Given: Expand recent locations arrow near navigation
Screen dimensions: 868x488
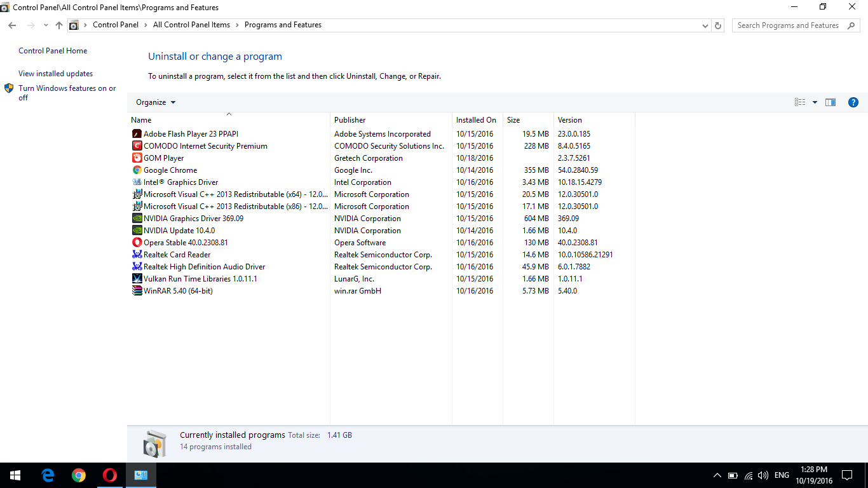Looking at the screenshot, I should pos(46,25).
